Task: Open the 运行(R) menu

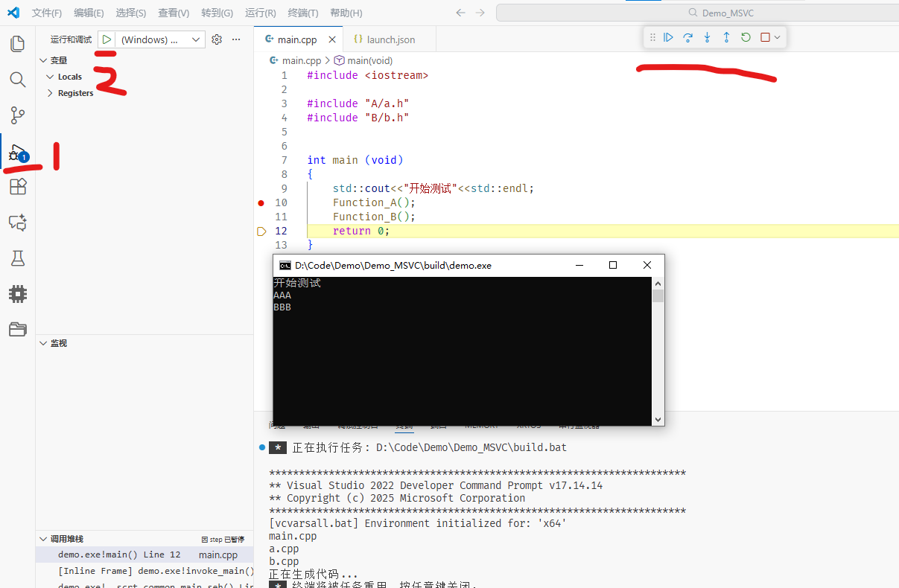Action: tap(260, 13)
